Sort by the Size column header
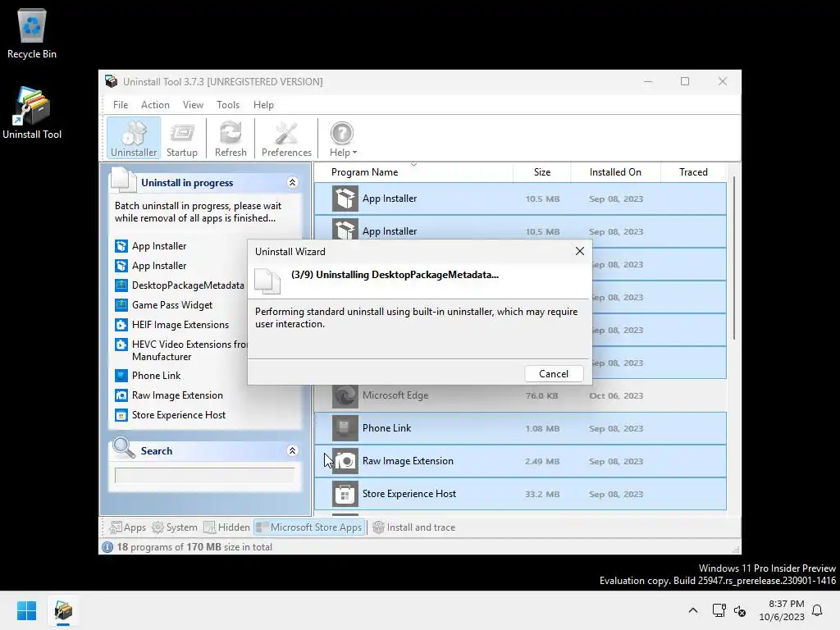840x630 pixels. (x=541, y=172)
